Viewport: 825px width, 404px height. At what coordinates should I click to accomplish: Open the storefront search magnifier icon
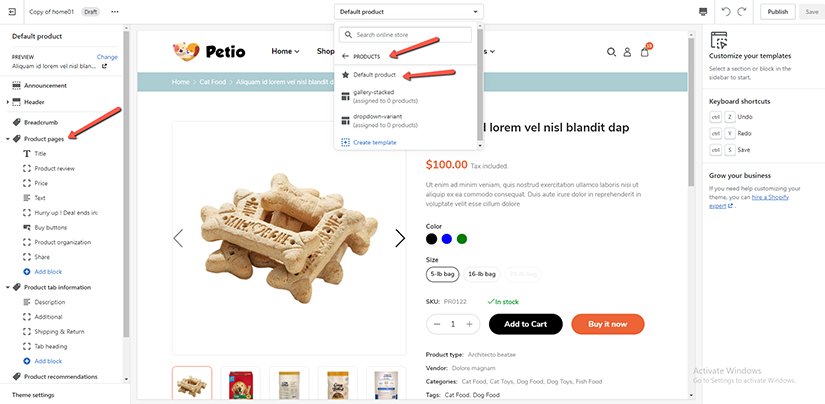point(611,51)
